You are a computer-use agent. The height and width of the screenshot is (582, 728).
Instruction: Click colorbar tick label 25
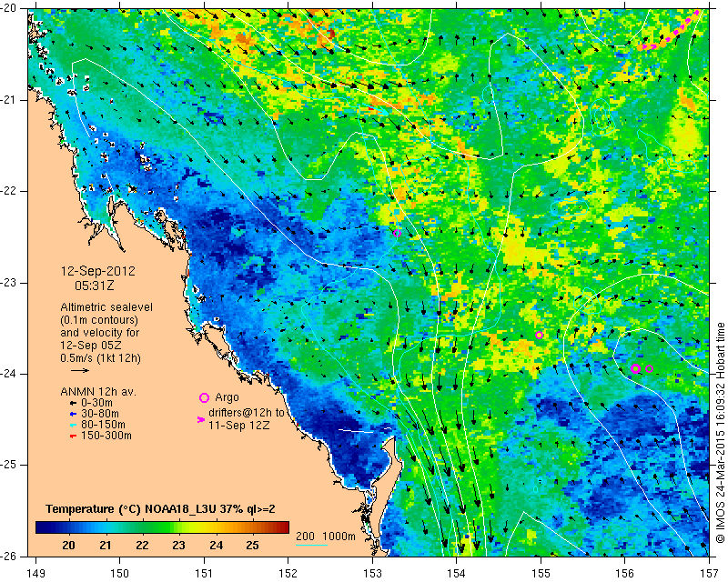(x=253, y=546)
